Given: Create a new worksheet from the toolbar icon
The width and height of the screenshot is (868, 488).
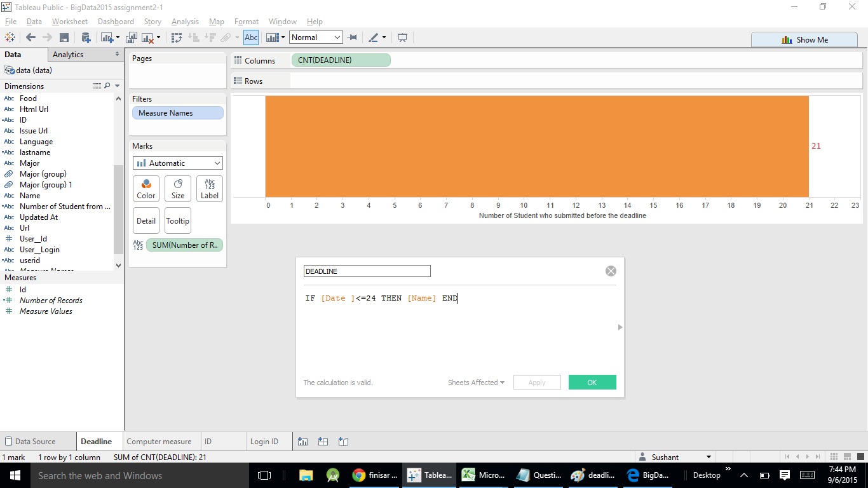Looking at the screenshot, I should [x=106, y=37].
